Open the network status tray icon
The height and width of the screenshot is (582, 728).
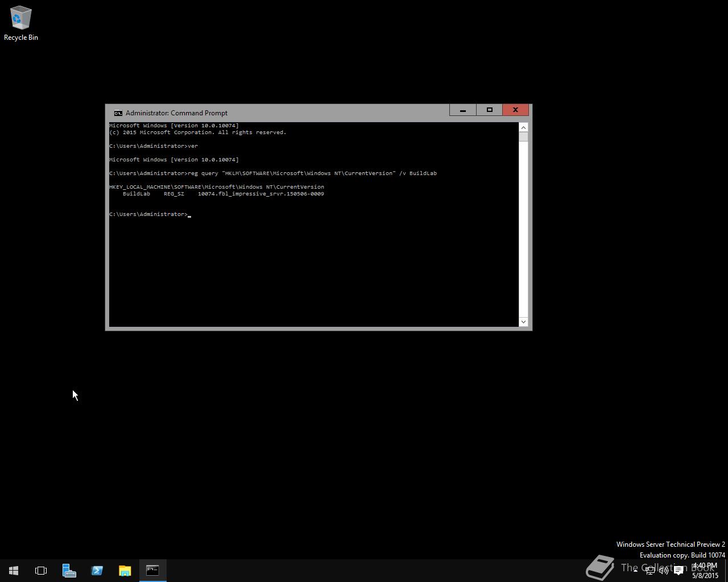(650, 571)
